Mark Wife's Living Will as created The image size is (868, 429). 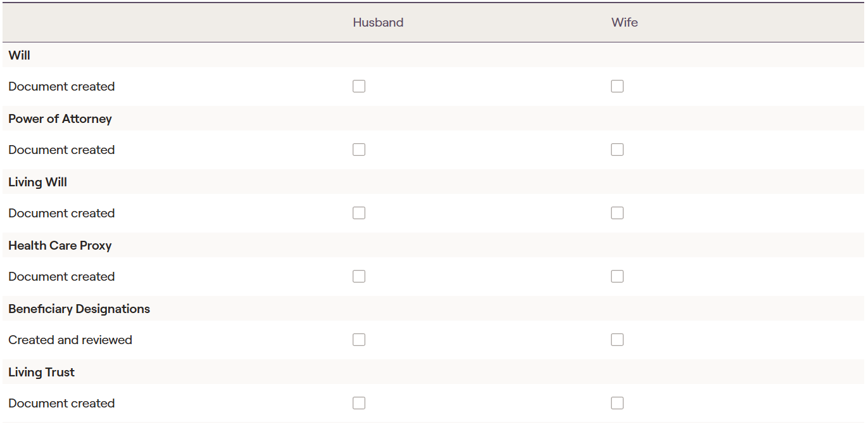click(617, 213)
